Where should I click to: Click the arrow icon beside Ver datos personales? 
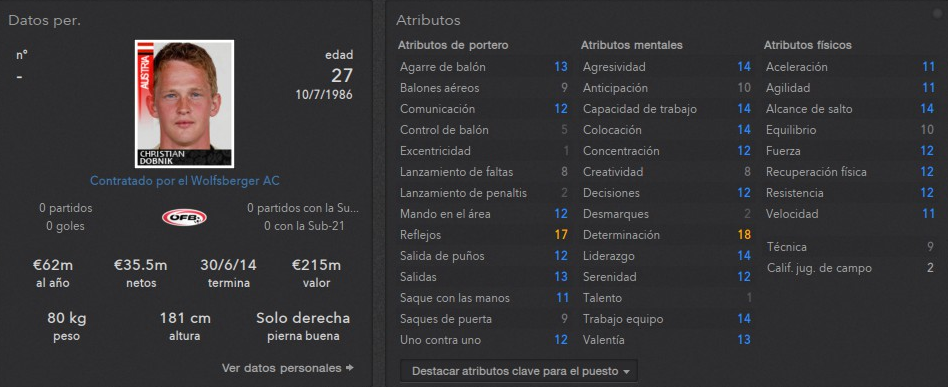(349, 368)
